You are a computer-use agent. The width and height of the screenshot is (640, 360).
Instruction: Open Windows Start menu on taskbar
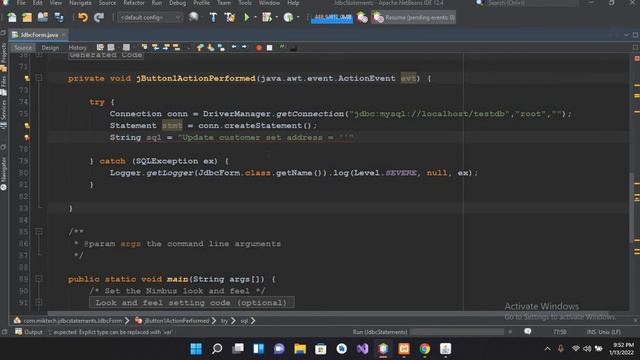pos(196,349)
